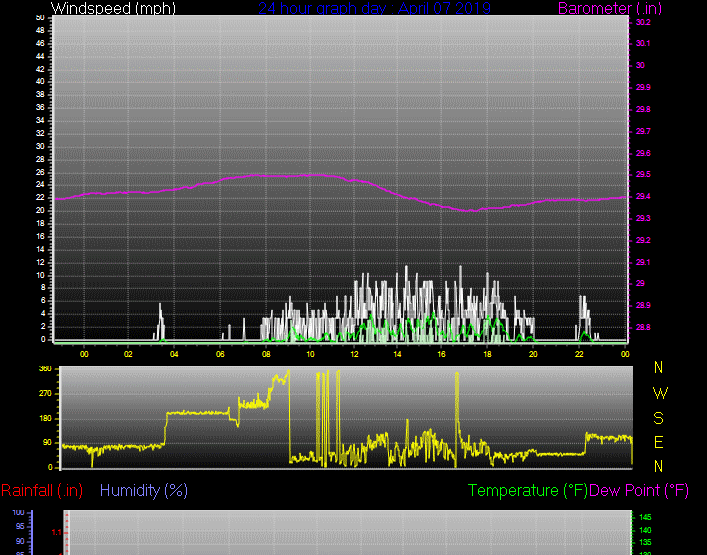Image resolution: width=707 pixels, height=555 pixels.
Task: Click temperature axis value 140
Action: [x=645, y=530]
